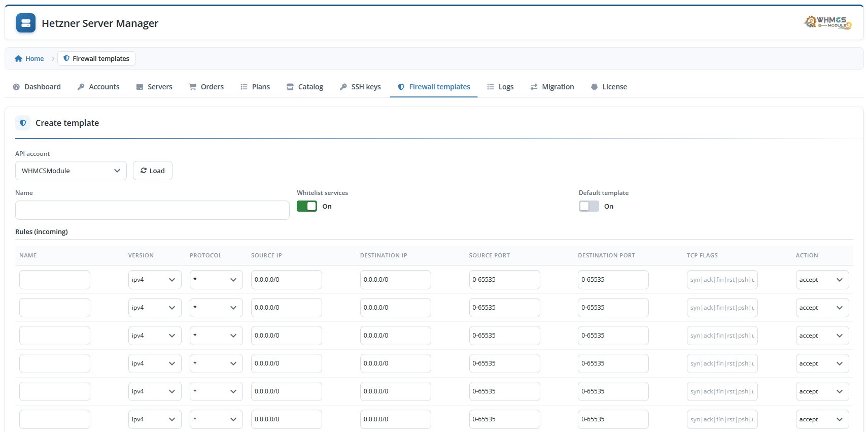Click the Dashboard gauge icon
The width and height of the screenshot is (868, 432).
(16, 87)
